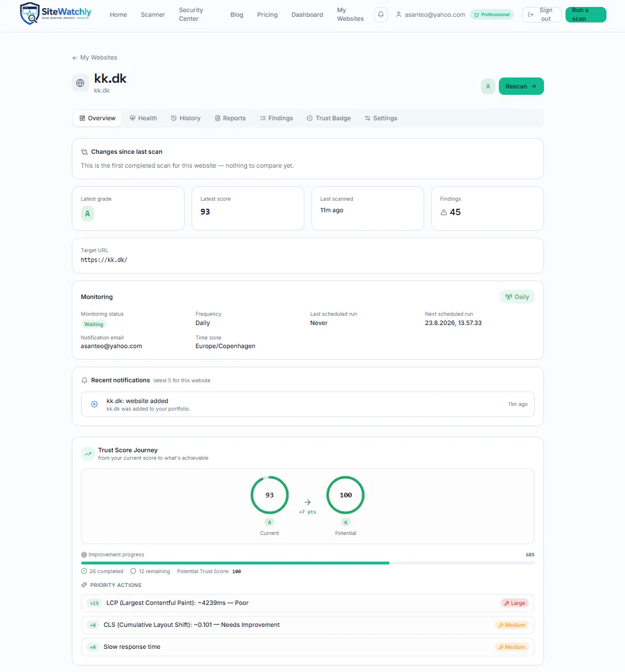Image resolution: width=625 pixels, height=672 pixels.
Task: Click the Rescan button
Action: click(521, 86)
